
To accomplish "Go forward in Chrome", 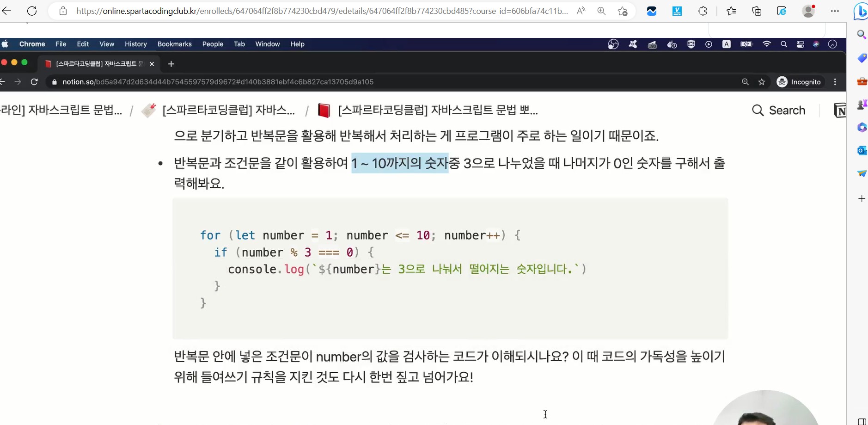I will point(18,82).
